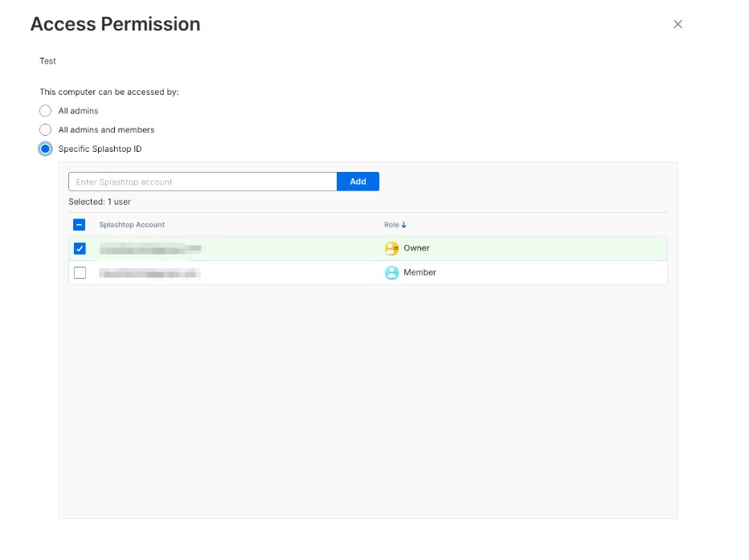Click the All admins and members label
The image size is (749, 560).
(x=107, y=130)
